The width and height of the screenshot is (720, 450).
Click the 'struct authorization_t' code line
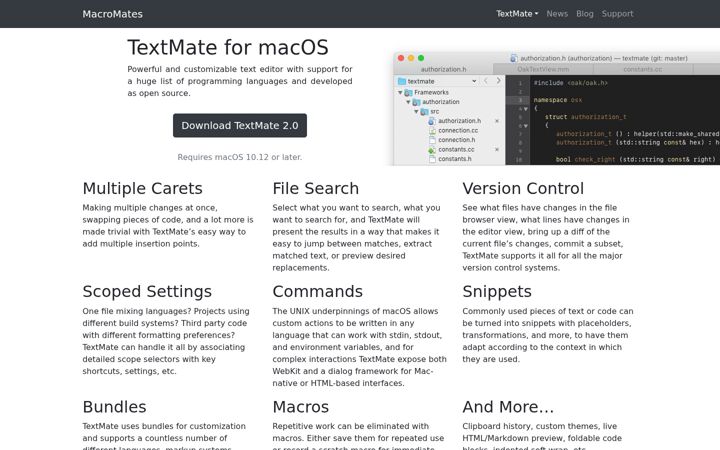[x=585, y=117]
